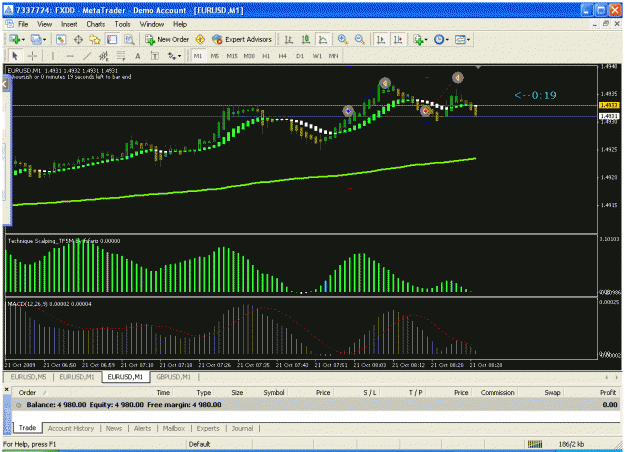Screen dimensions: 625x452
Task: Toggle Auto Scroll chart icon
Action: tap(381, 39)
